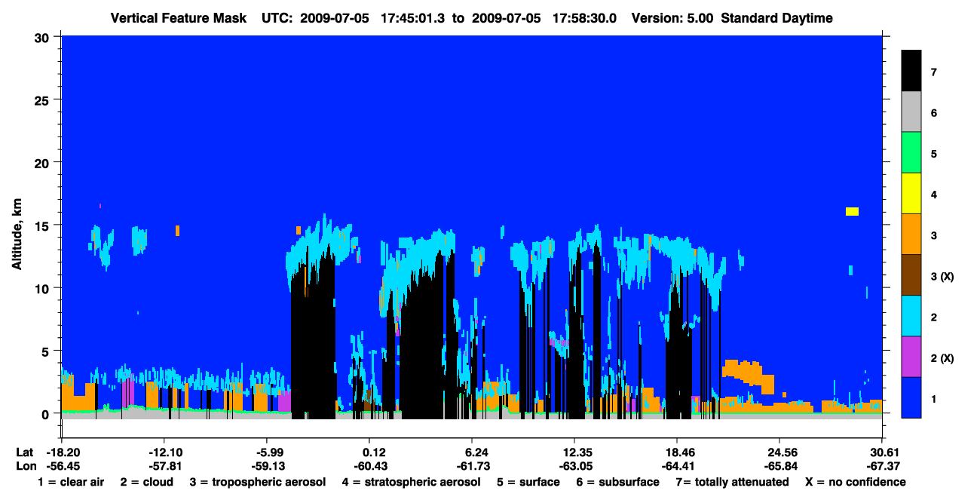
Task: Click the 'Lon' axis row label
Action: click(25, 466)
